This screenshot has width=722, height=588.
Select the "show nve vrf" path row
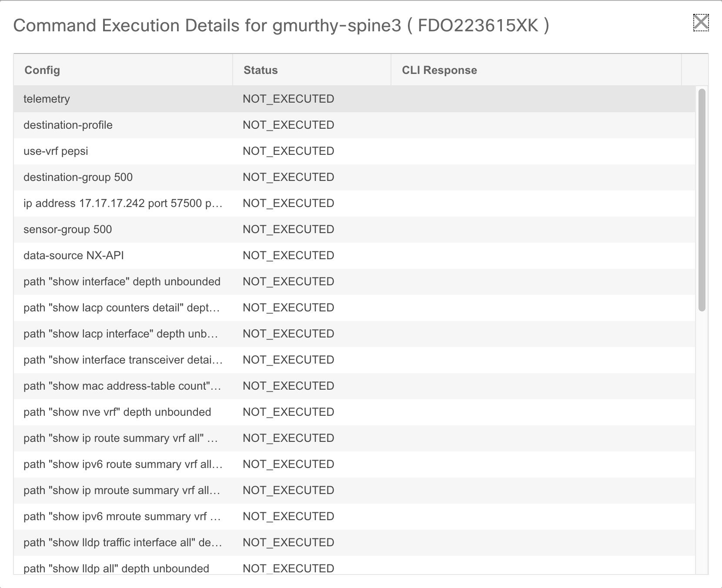coord(117,412)
